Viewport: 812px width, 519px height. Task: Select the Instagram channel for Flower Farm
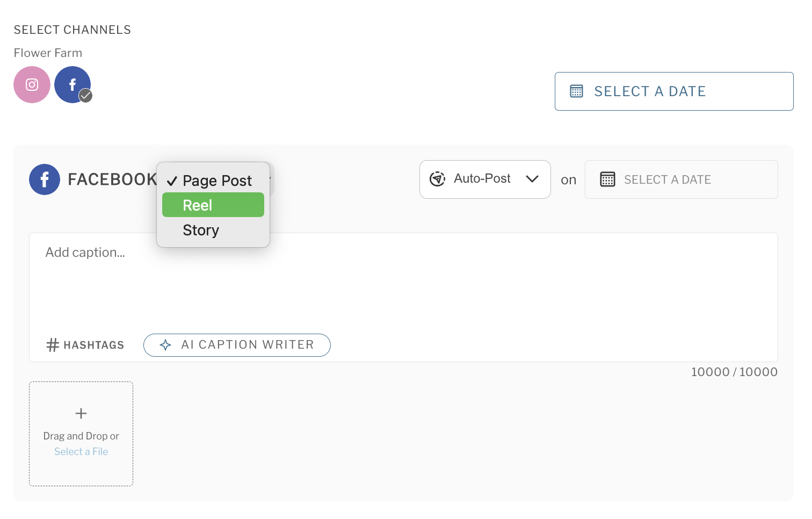[32, 84]
